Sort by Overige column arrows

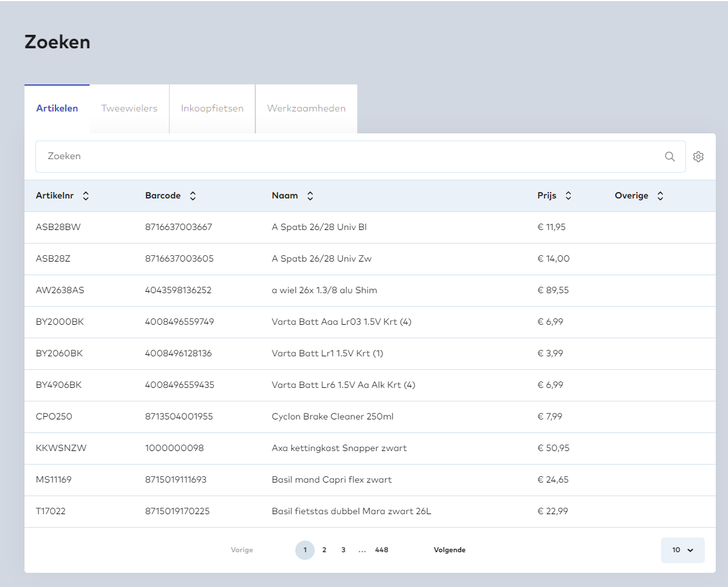pos(660,196)
